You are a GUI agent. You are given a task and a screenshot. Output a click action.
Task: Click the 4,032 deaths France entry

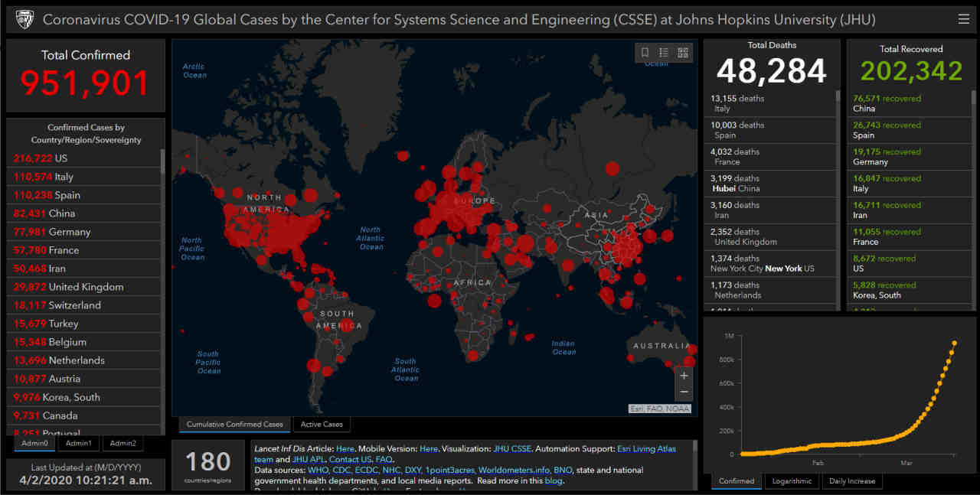(769, 157)
